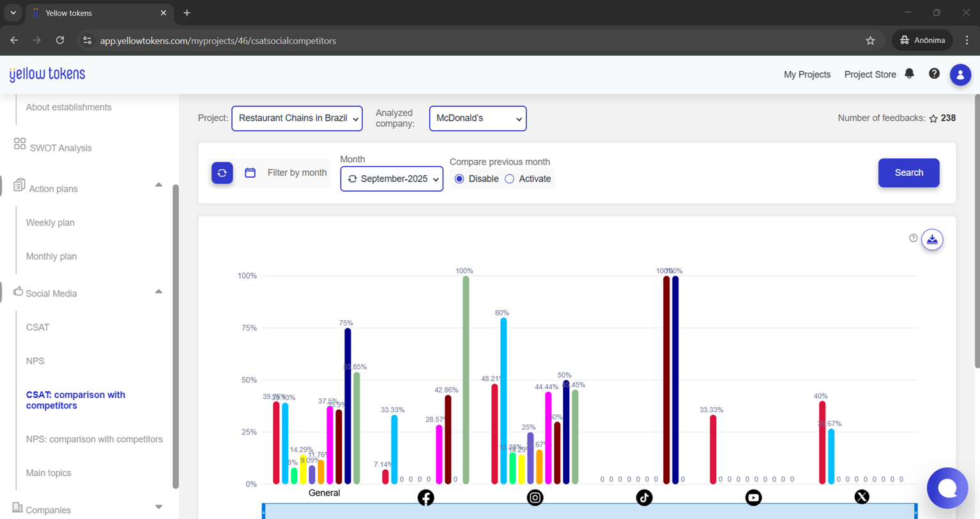Open the user profile avatar
The width and height of the screenshot is (980, 519).
[x=960, y=75]
